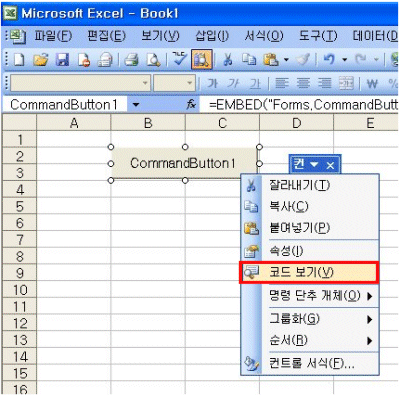Click the Format Painter brush icon
This screenshot has width=400, height=397.
(304, 60)
